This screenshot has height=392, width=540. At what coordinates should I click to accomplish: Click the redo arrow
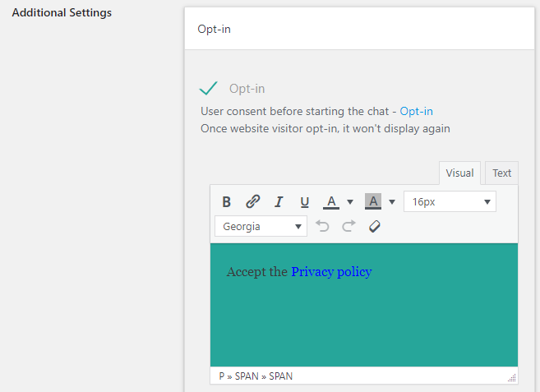[348, 226]
